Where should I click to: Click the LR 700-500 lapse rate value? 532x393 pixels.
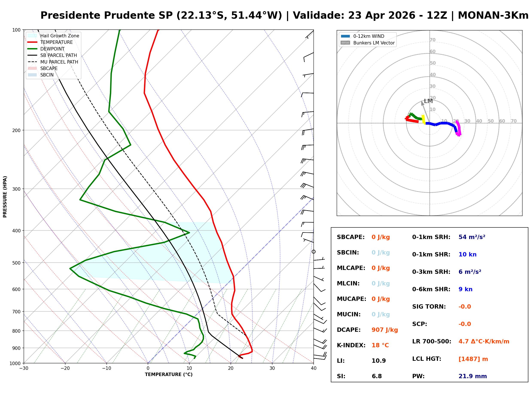coord(484,342)
